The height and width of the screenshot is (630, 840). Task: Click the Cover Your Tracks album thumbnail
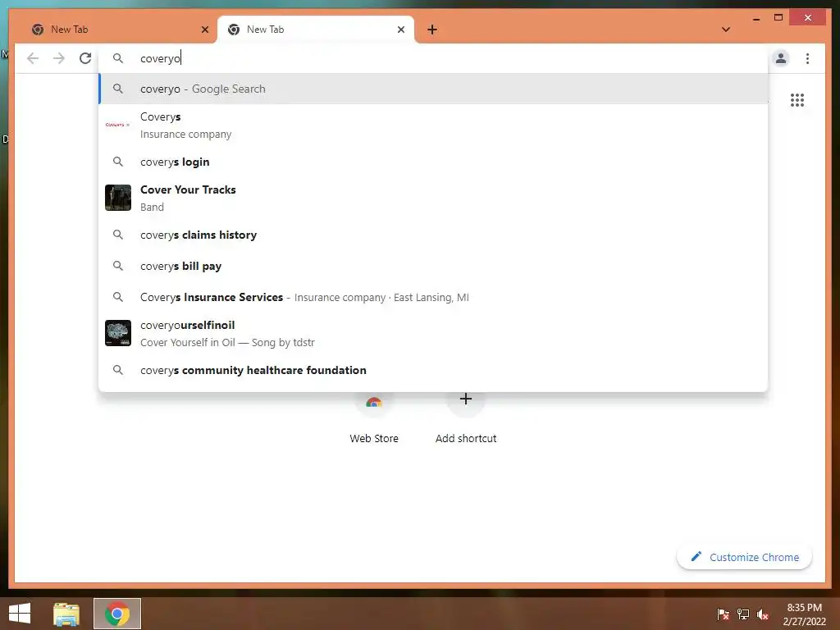coord(118,198)
